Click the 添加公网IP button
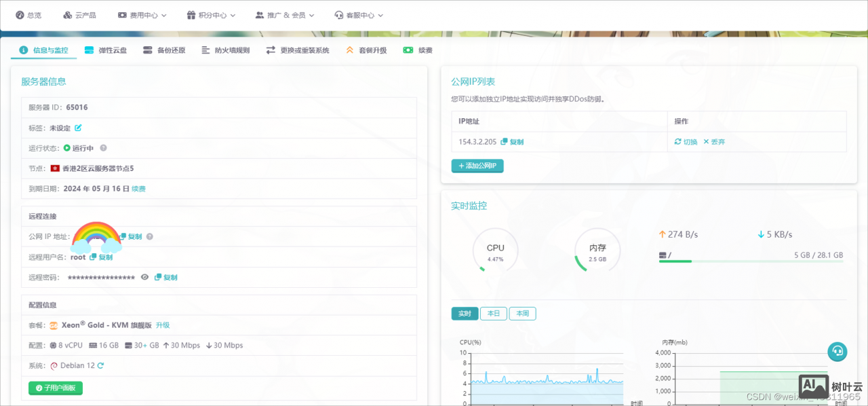 [x=477, y=166]
